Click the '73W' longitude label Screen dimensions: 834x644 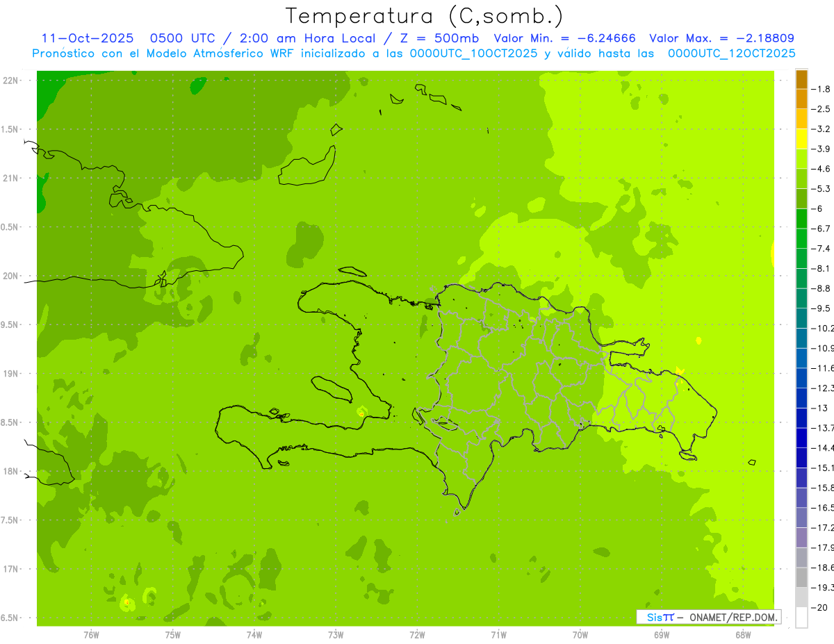point(336,635)
